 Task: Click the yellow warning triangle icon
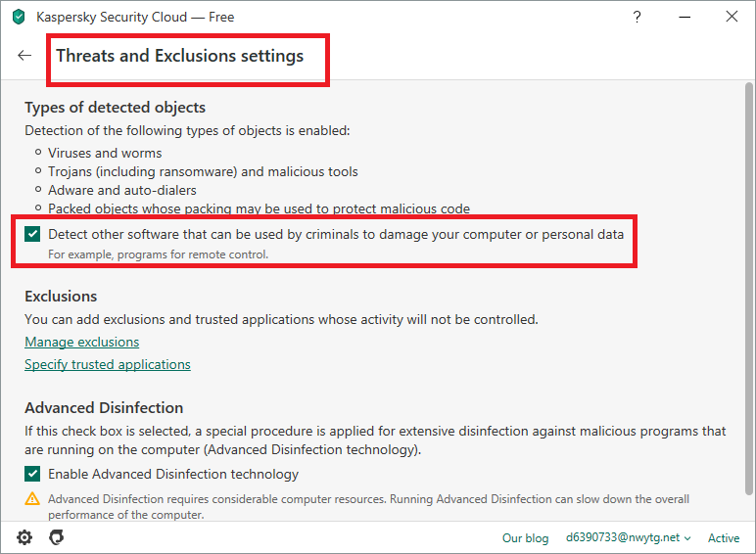(33, 499)
